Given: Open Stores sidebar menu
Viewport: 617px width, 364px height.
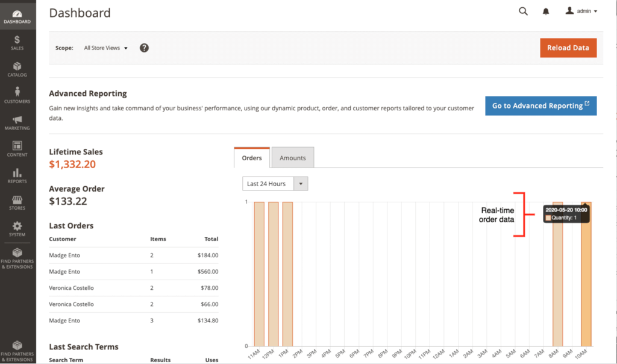Looking at the screenshot, I should 17,202.
